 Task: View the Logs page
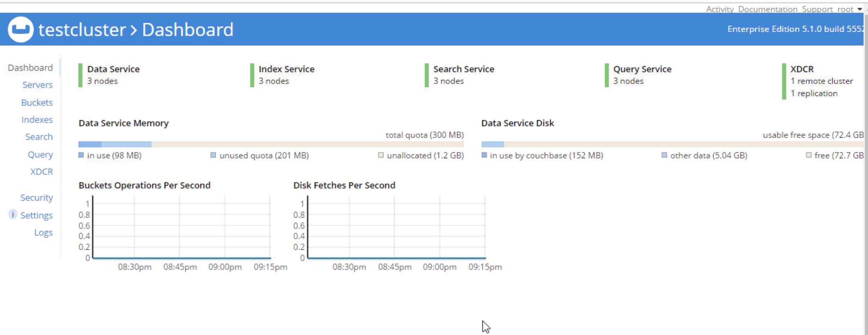43,233
